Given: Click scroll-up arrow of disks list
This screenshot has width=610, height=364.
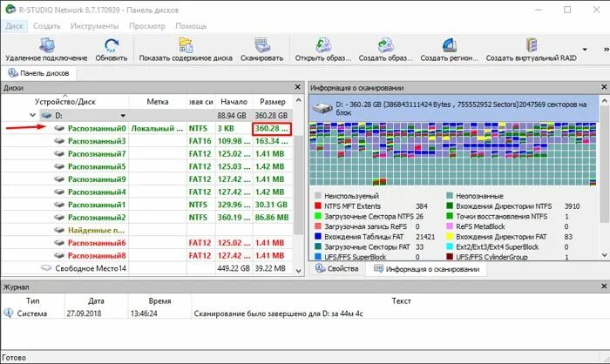Looking at the screenshot, I should (x=298, y=100).
